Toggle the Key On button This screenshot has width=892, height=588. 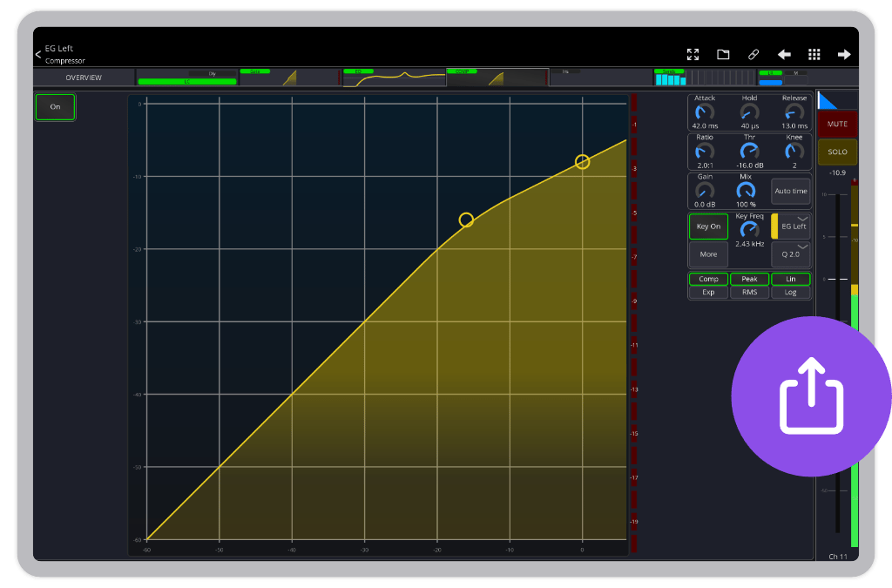708,226
